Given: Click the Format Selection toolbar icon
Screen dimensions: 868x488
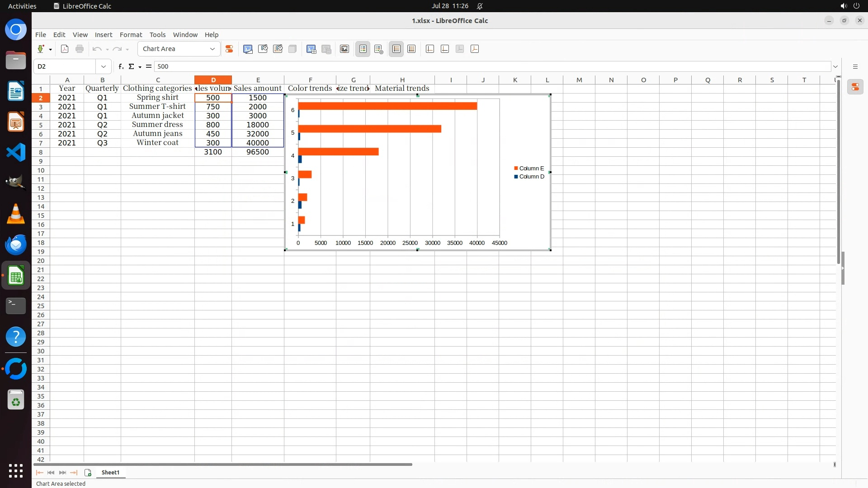Looking at the screenshot, I should (229, 49).
